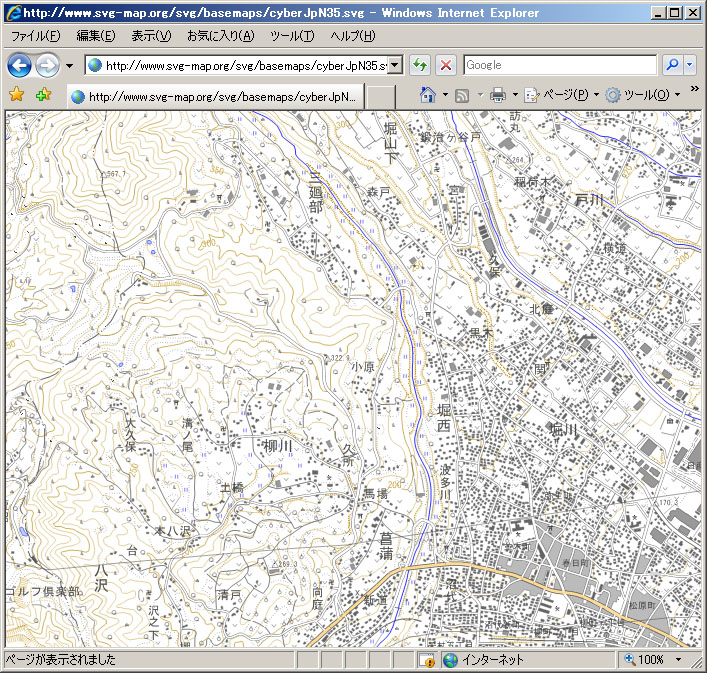707x673 pixels.
Task: Click the RSS feeds icon
Action: click(462, 95)
